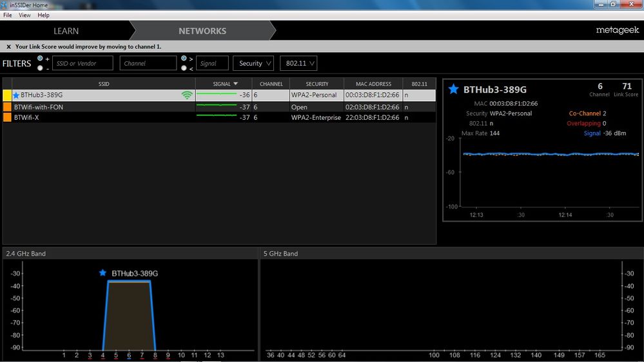The width and height of the screenshot is (644, 362).
Task: Click channel 6 on the 2.4 GHz axis
Action: pyautogui.click(x=129, y=355)
